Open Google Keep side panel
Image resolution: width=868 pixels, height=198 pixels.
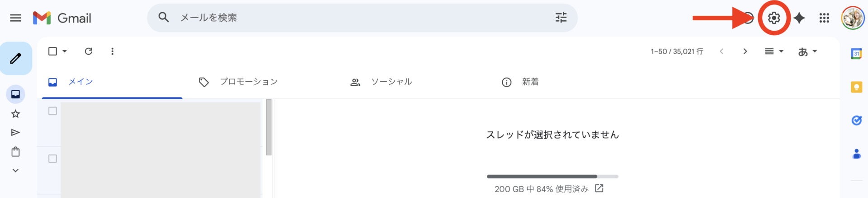tap(856, 87)
